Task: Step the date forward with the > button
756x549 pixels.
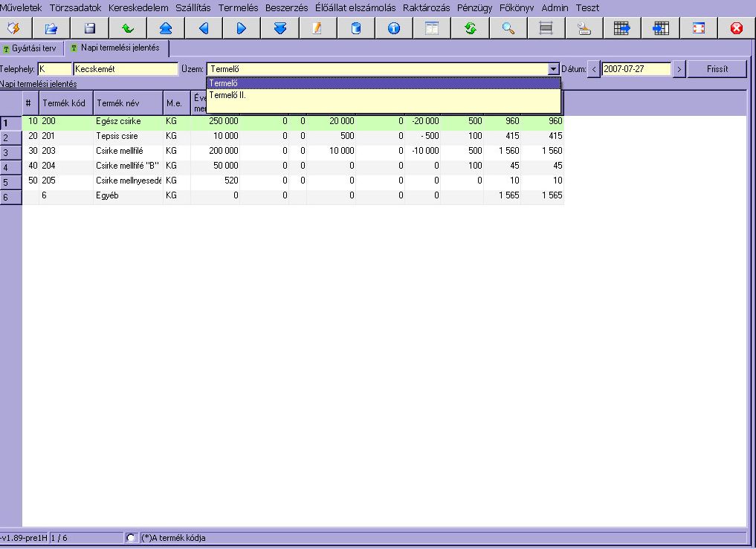Action: pyautogui.click(x=679, y=69)
